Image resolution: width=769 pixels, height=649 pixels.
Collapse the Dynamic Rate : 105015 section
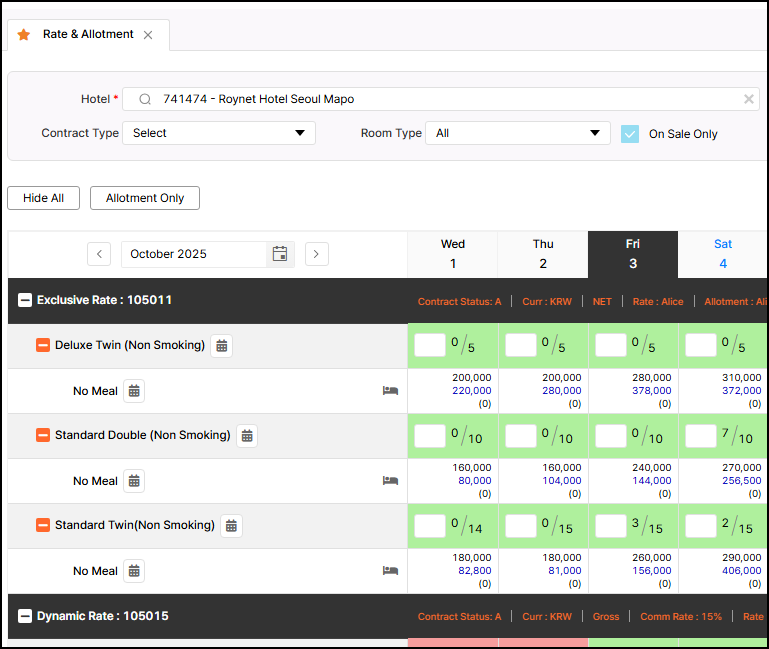25,616
